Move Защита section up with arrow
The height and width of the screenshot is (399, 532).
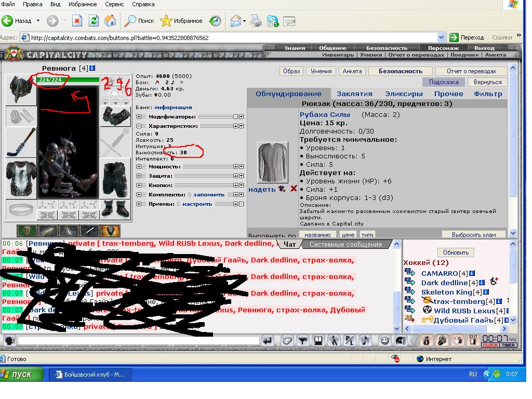click(x=235, y=176)
